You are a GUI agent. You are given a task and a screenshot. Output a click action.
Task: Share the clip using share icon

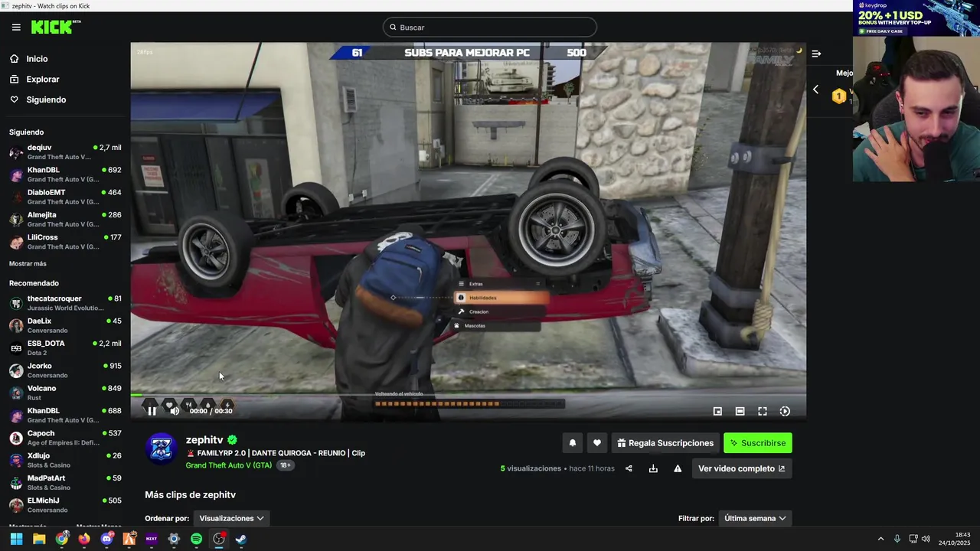coord(629,468)
